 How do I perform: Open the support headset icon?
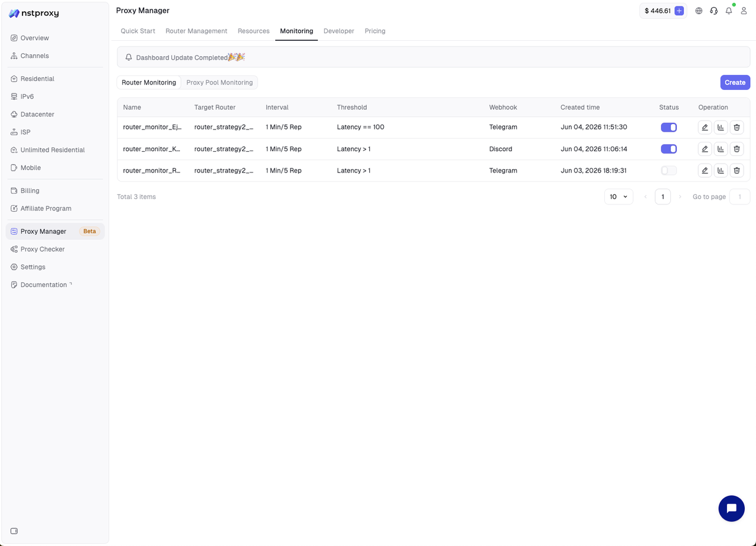click(714, 11)
